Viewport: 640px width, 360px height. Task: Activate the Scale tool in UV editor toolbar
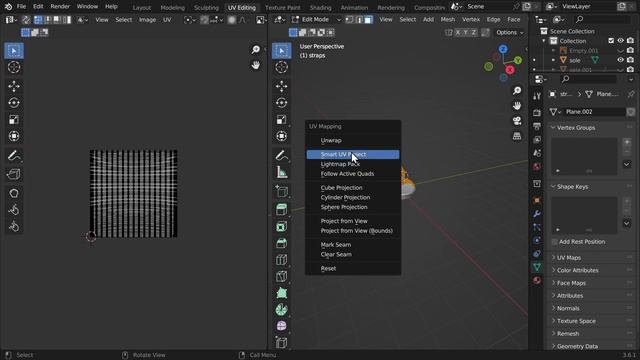tap(14, 120)
